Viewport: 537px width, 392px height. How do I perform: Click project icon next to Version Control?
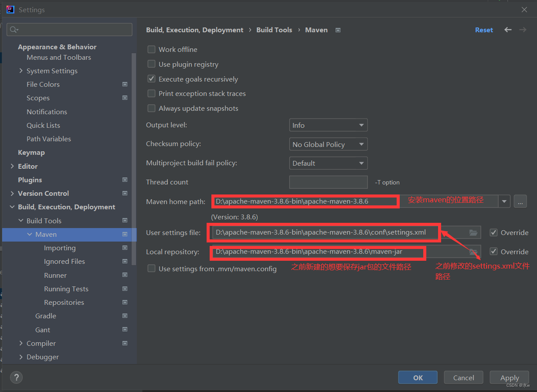tap(125, 193)
